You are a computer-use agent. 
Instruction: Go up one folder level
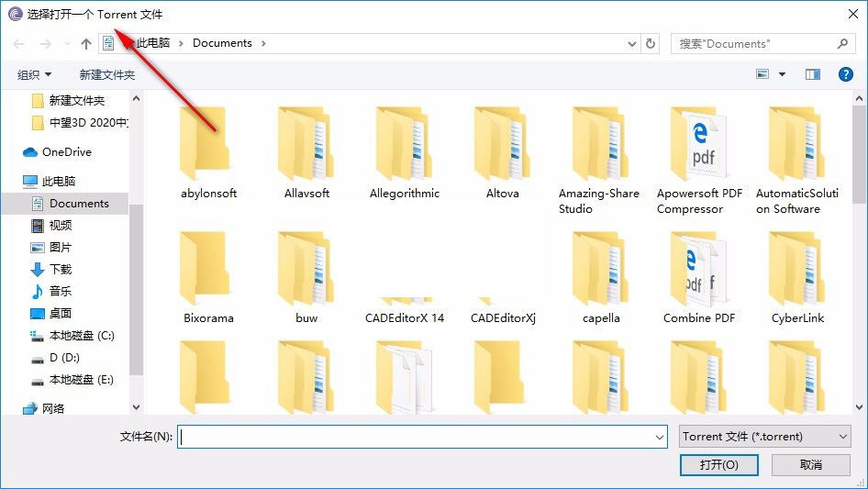86,44
